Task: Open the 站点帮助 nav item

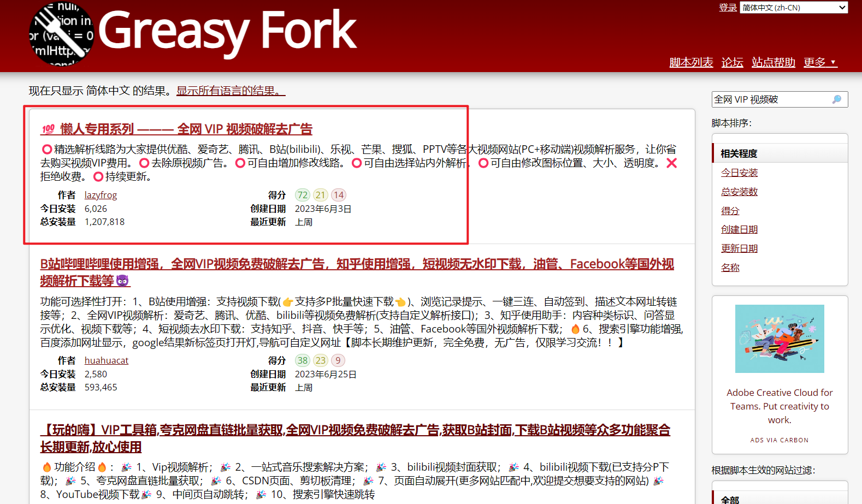Action: [773, 62]
